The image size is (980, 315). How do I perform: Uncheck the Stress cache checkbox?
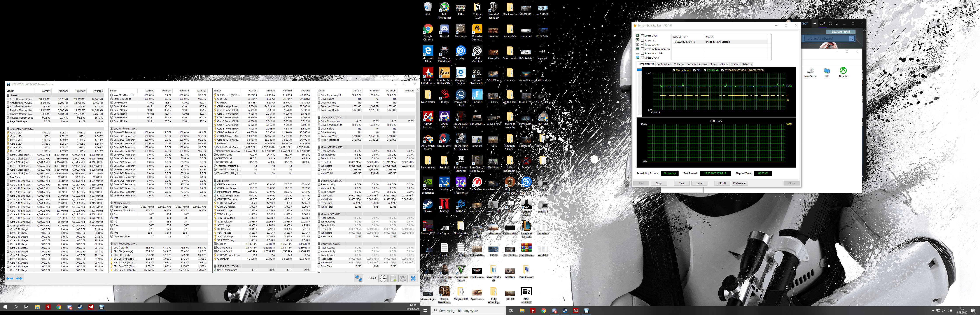point(642,44)
